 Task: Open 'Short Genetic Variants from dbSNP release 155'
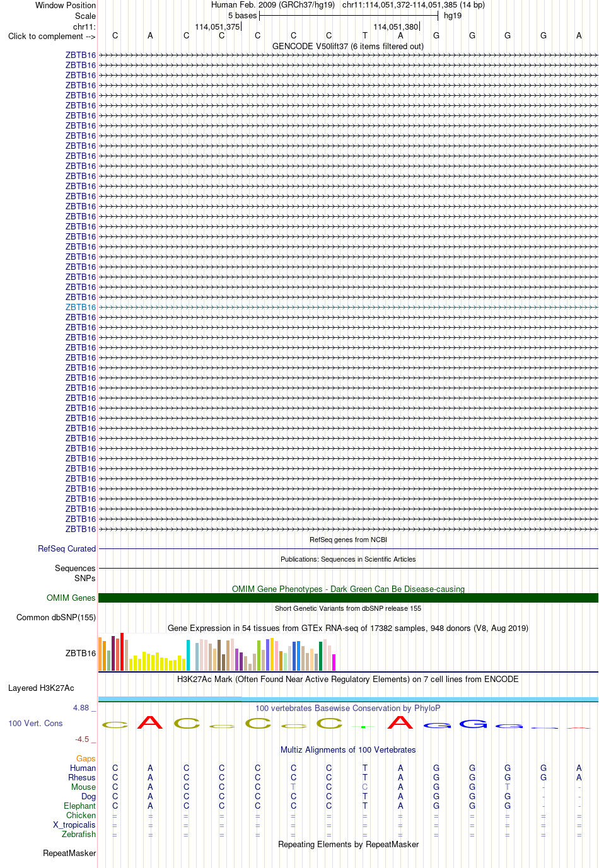(348, 608)
